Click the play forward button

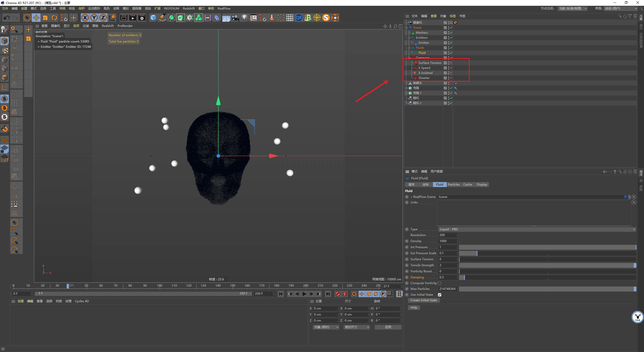304,294
